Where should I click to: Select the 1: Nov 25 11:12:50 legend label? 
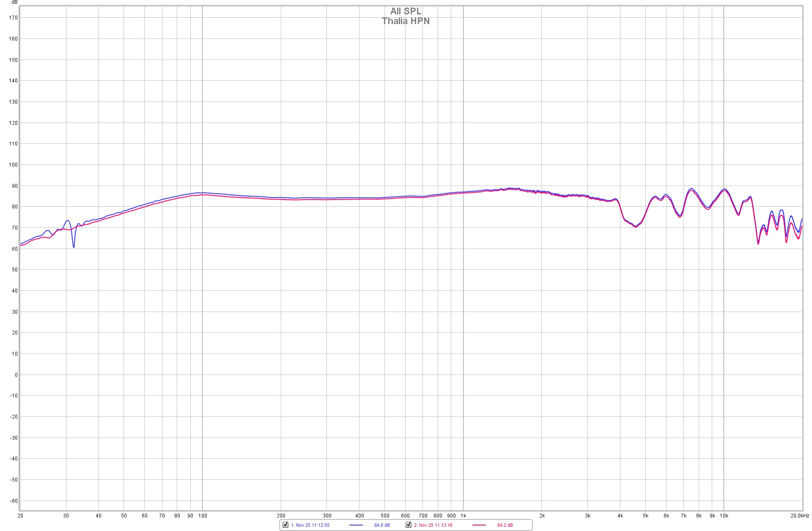click(x=310, y=525)
